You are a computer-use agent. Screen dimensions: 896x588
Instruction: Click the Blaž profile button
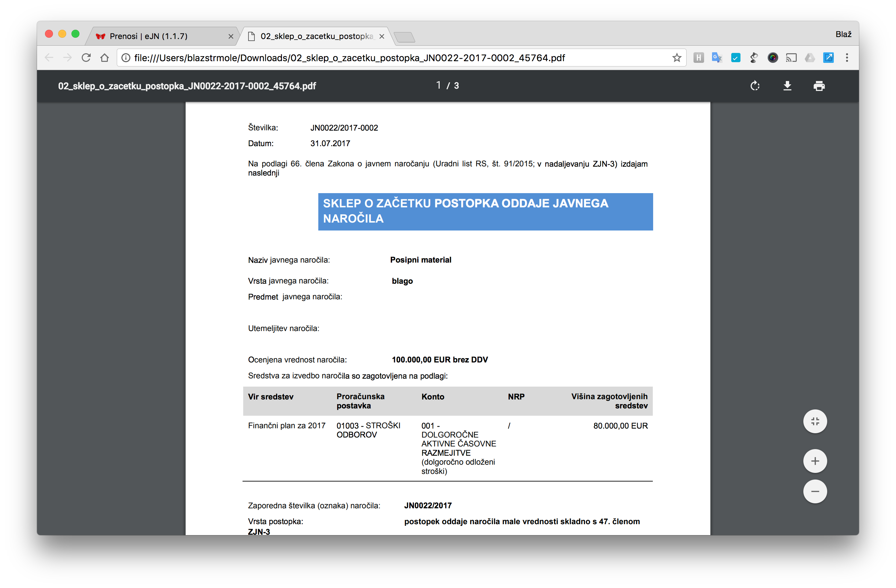(x=843, y=34)
